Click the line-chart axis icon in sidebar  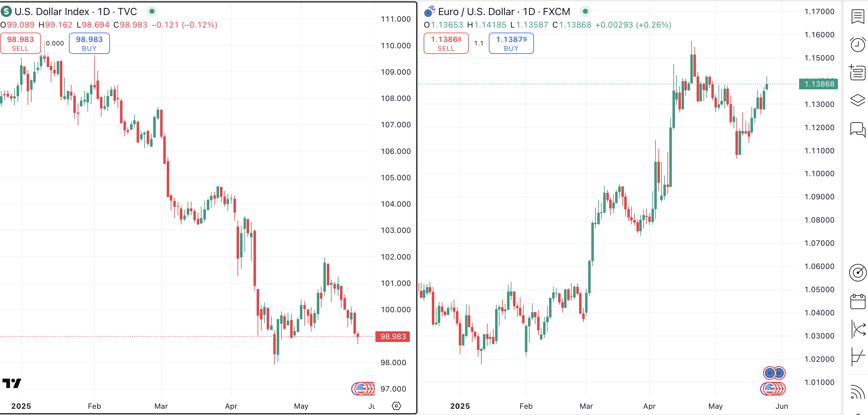click(x=858, y=356)
